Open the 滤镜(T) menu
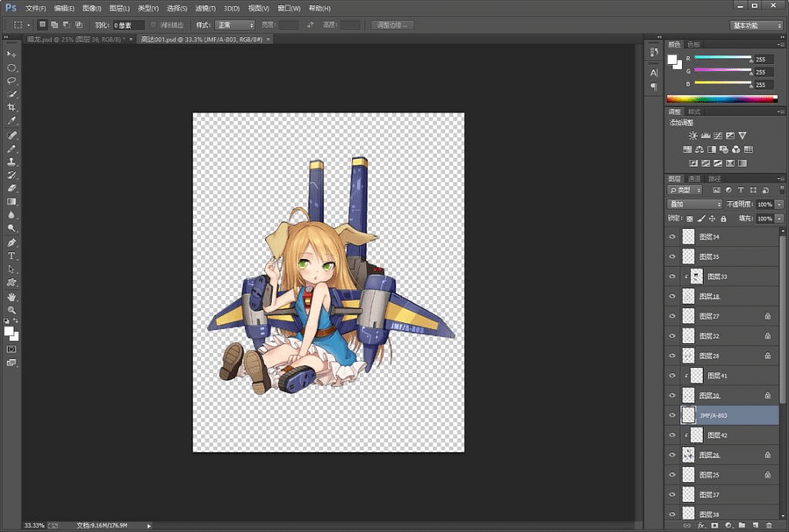The height and width of the screenshot is (532, 789). [205, 9]
